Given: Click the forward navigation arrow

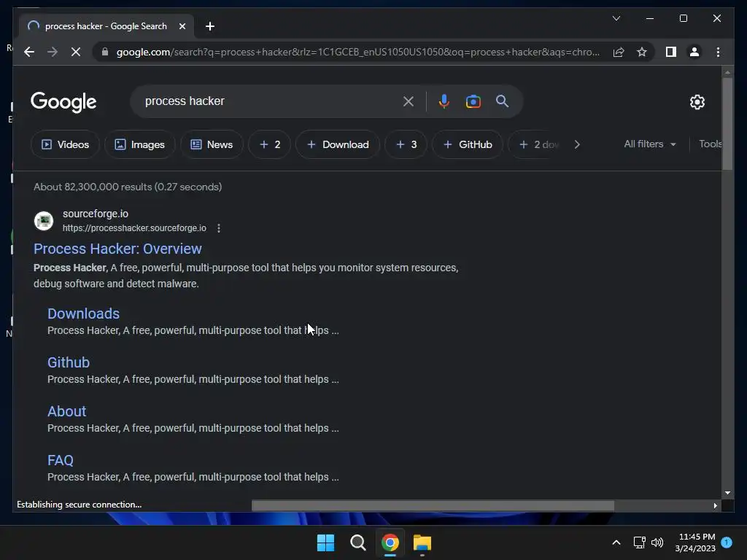Looking at the screenshot, I should point(53,52).
